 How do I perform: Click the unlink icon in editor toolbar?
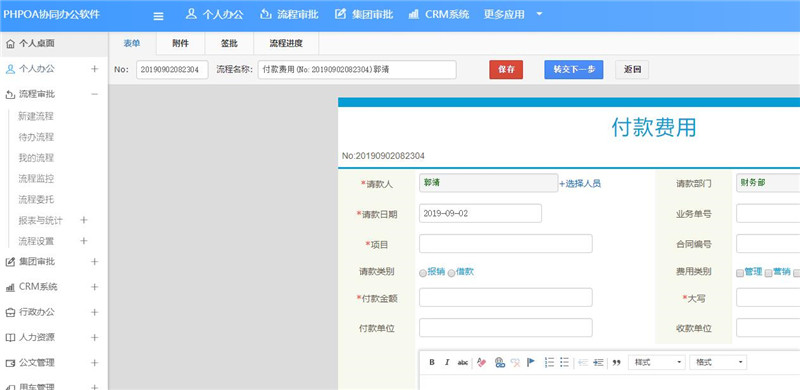tap(515, 362)
